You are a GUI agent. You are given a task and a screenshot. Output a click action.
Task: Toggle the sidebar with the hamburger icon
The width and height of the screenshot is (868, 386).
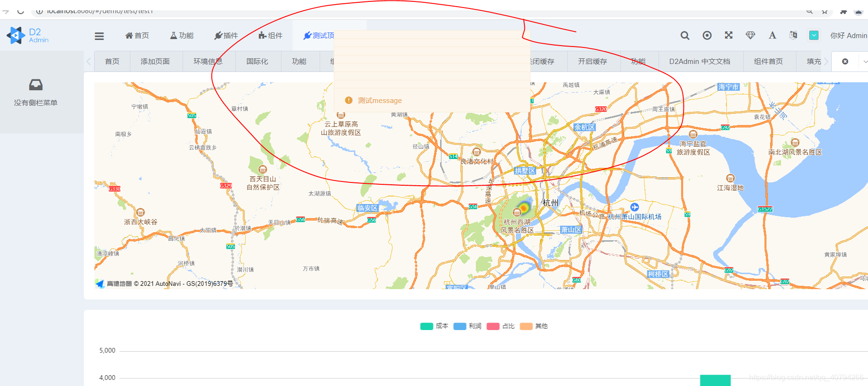tap(99, 36)
